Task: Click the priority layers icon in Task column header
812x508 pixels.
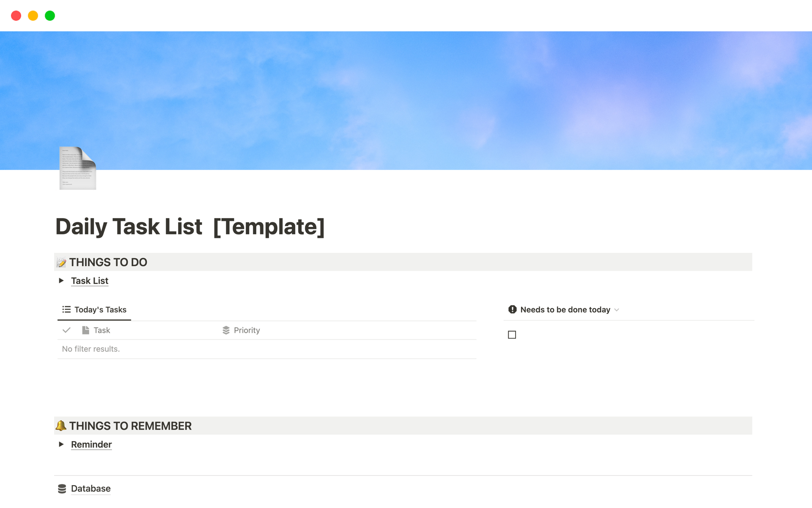Action: (x=225, y=330)
